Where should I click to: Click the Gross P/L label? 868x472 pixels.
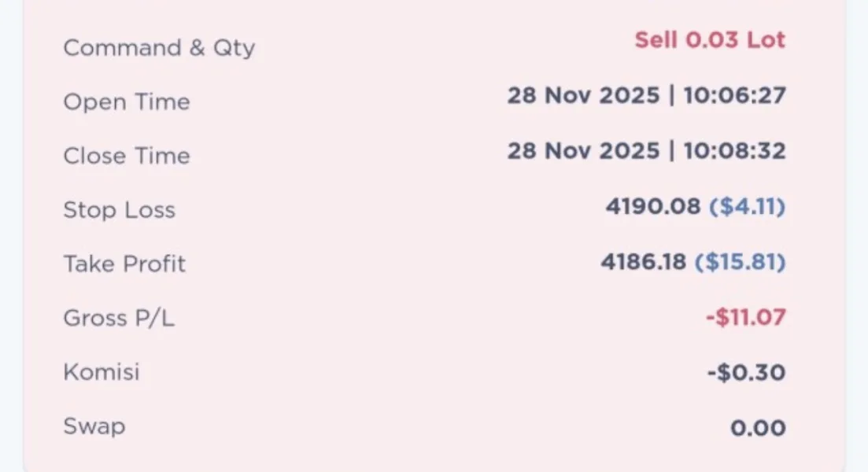point(119,318)
